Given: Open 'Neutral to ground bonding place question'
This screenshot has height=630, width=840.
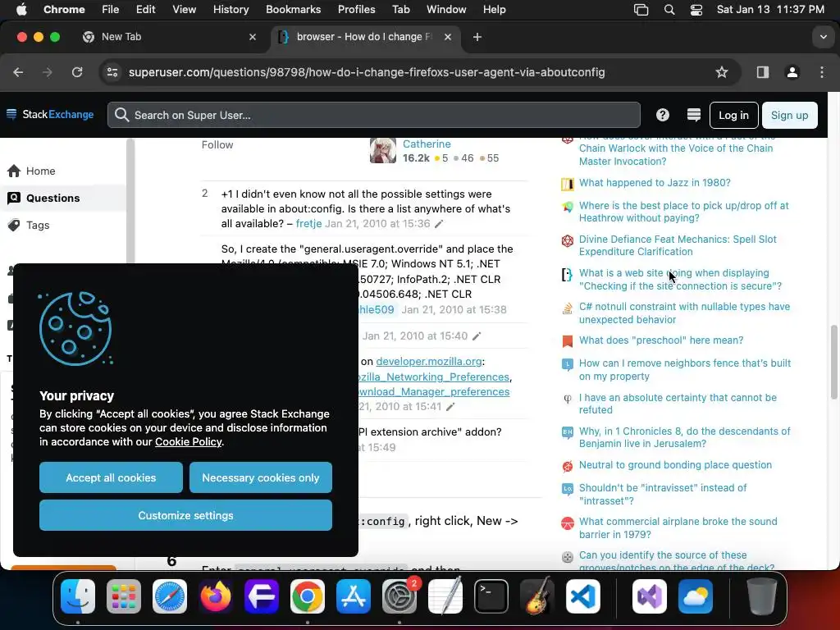Looking at the screenshot, I should pyautogui.click(x=675, y=465).
